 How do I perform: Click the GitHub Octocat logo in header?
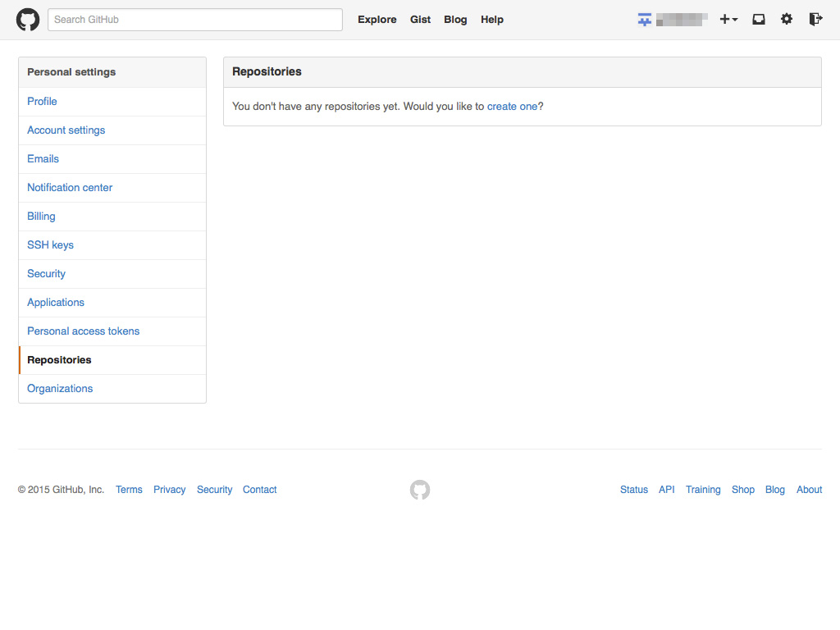click(x=28, y=20)
